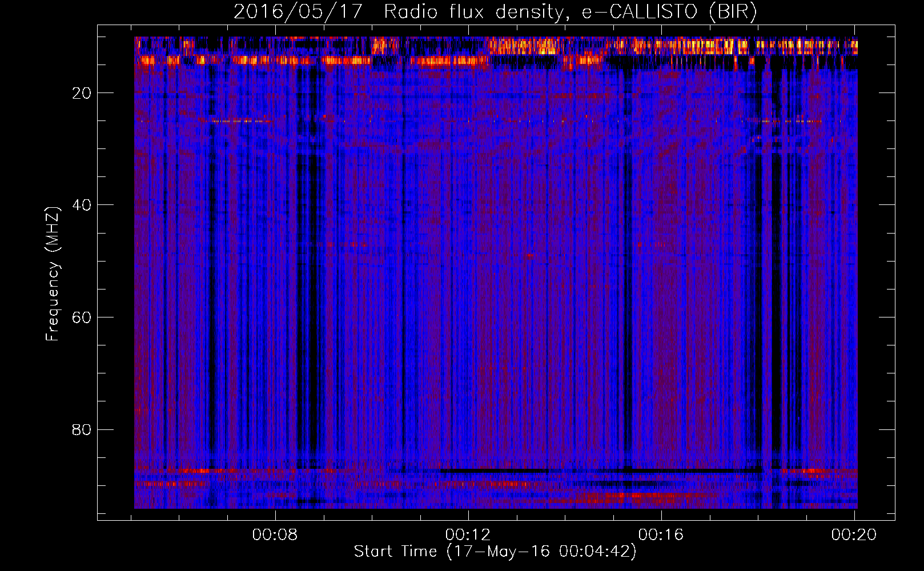Viewport: 924px width, 571px height.
Task: Click the 20 MHz frequency tick label
Action: click(x=82, y=93)
